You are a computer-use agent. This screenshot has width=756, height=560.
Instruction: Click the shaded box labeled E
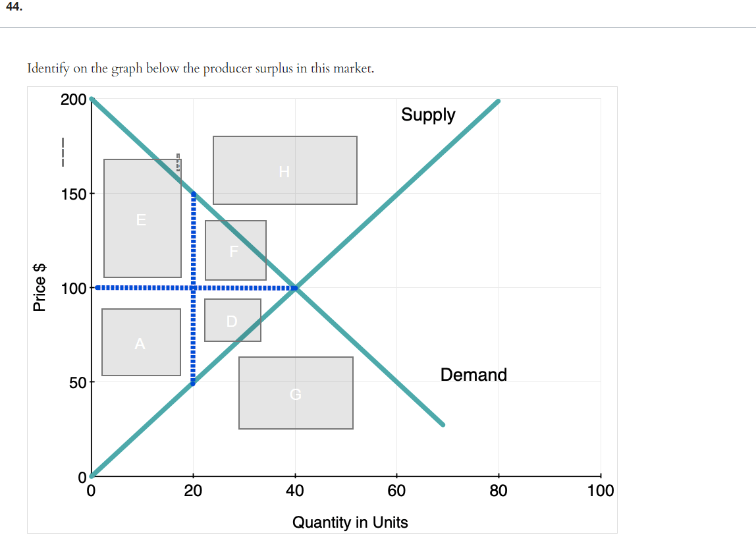click(x=142, y=218)
